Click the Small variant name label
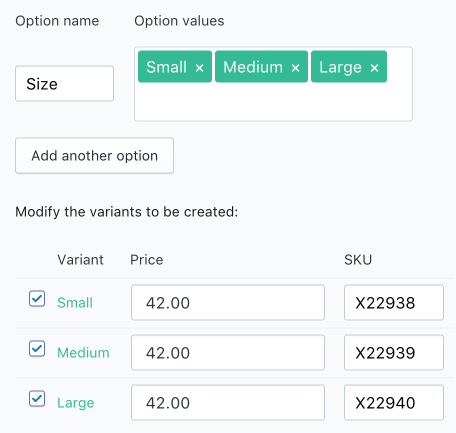This screenshot has height=433, width=456. [x=75, y=303]
